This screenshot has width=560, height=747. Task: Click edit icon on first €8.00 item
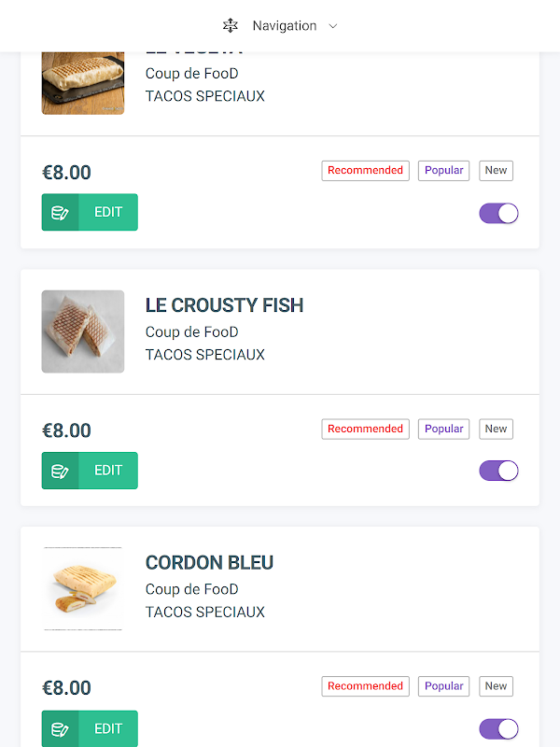point(60,212)
